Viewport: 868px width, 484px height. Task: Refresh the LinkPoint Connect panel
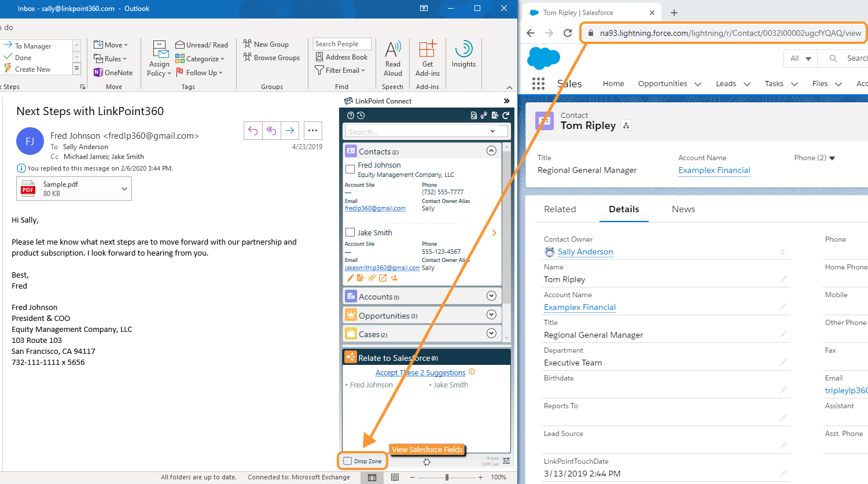(506, 115)
